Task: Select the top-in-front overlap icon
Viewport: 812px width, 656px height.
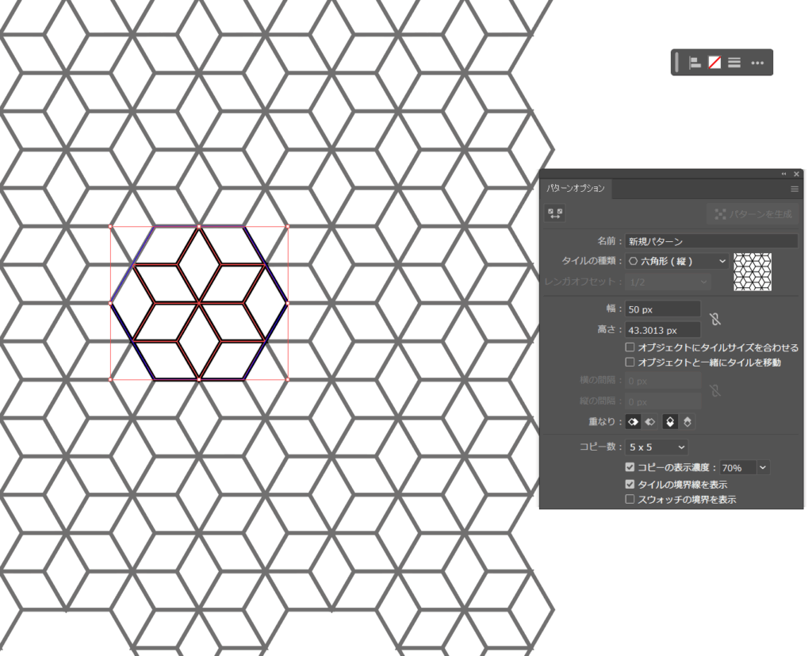Action: tap(670, 421)
